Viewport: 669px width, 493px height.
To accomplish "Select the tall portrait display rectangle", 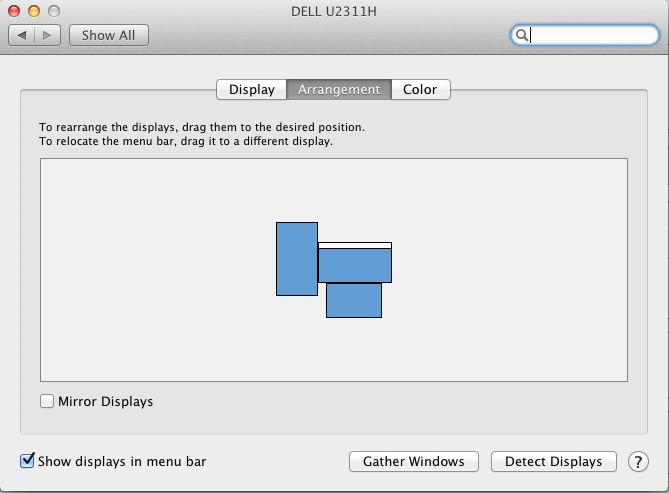I will (x=297, y=259).
